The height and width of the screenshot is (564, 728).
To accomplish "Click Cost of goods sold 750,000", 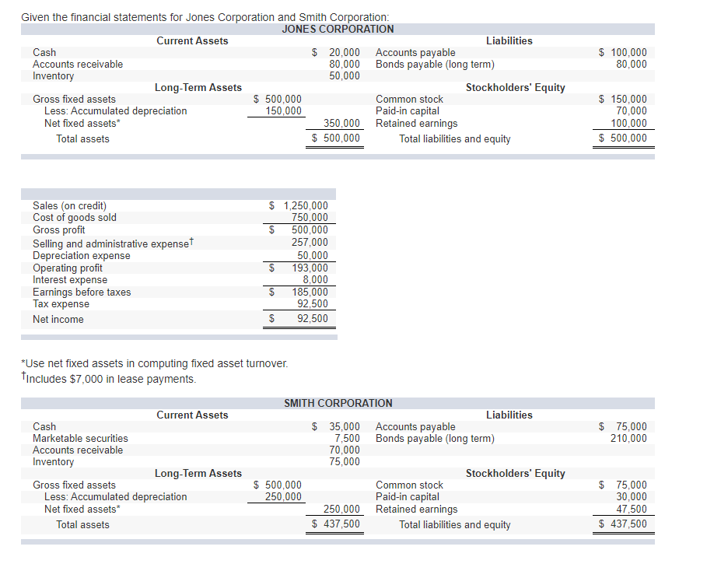I will tap(310, 217).
